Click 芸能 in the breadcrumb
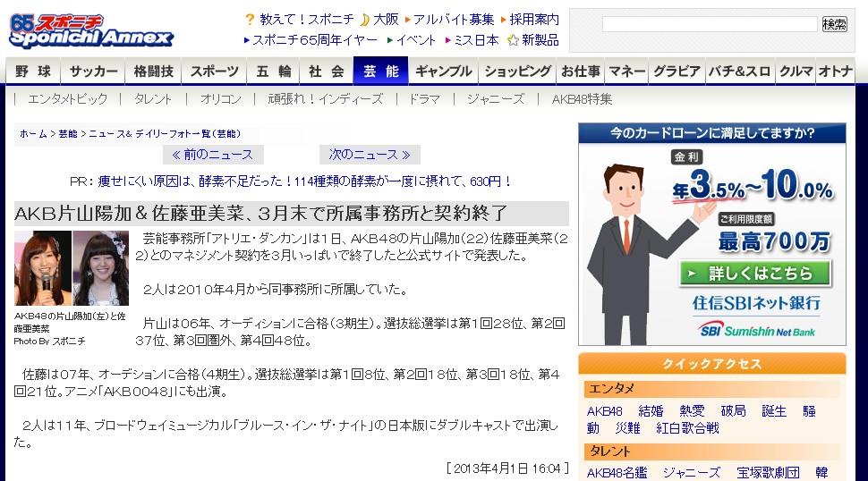The height and width of the screenshot is (481, 868). [x=67, y=134]
